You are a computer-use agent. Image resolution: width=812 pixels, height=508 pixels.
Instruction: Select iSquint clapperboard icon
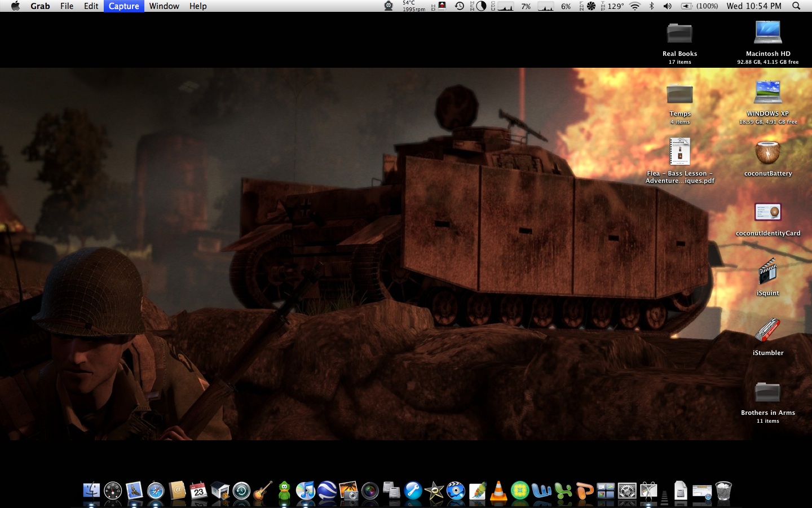[768, 271]
